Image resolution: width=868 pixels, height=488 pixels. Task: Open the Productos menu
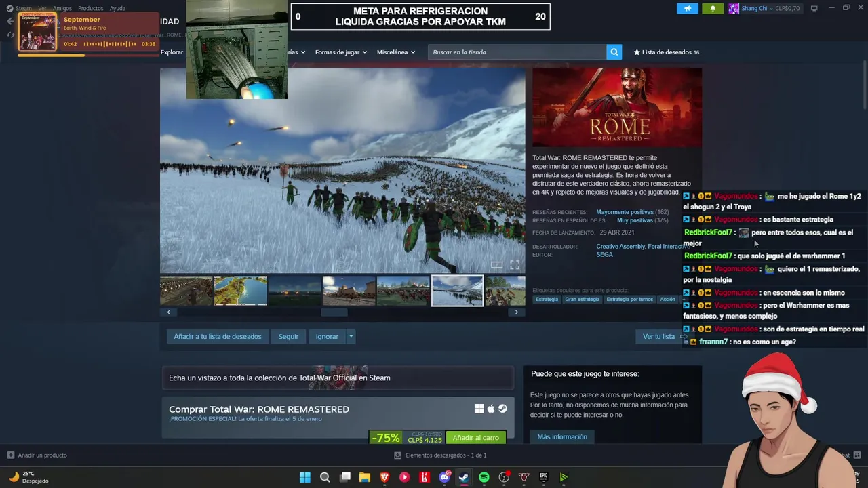coord(91,9)
